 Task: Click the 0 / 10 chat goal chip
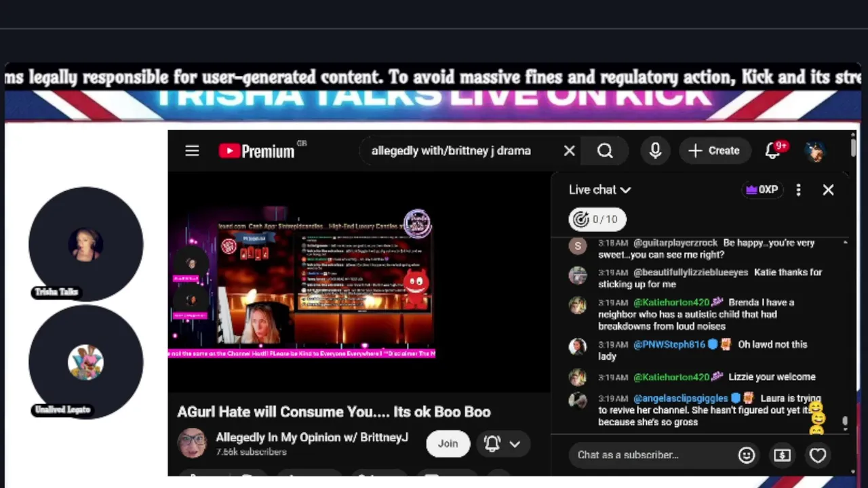597,219
